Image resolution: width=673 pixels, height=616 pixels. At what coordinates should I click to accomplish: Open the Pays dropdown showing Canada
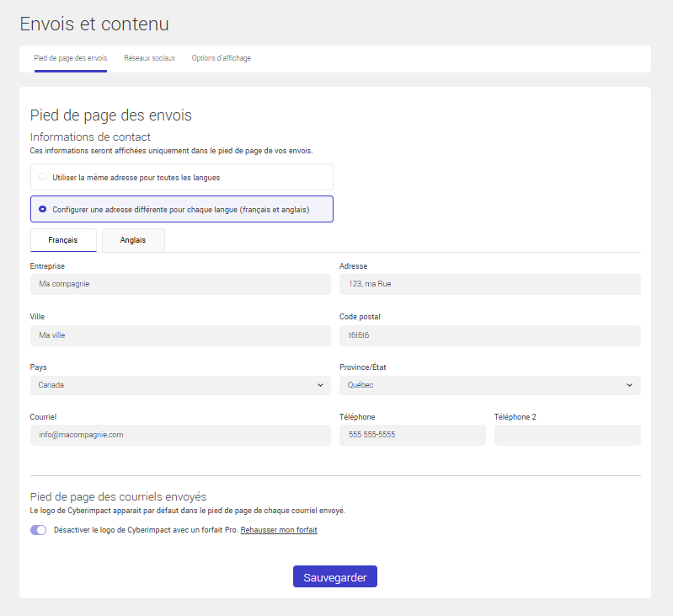pos(180,385)
